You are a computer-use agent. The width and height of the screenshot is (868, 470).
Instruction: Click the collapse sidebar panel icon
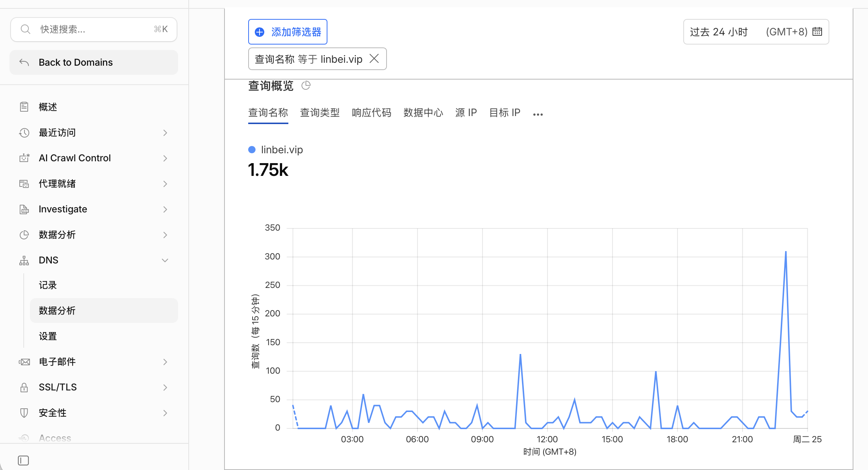tap(23, 460)
